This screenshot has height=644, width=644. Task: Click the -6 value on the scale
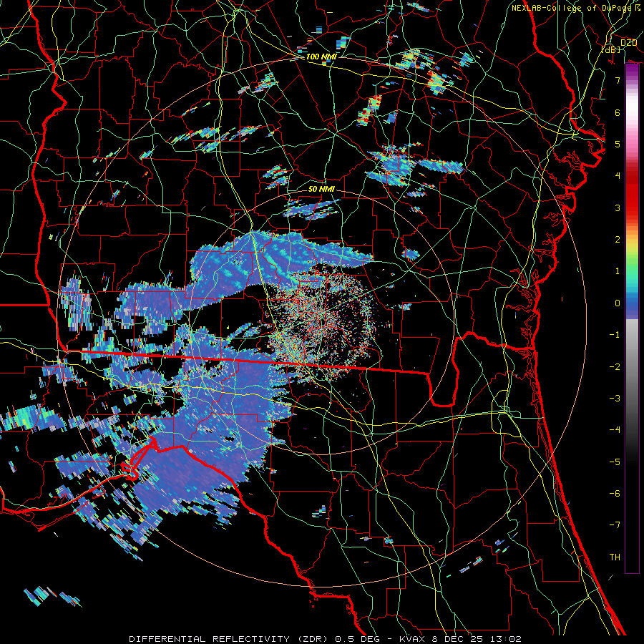point(615,494)
